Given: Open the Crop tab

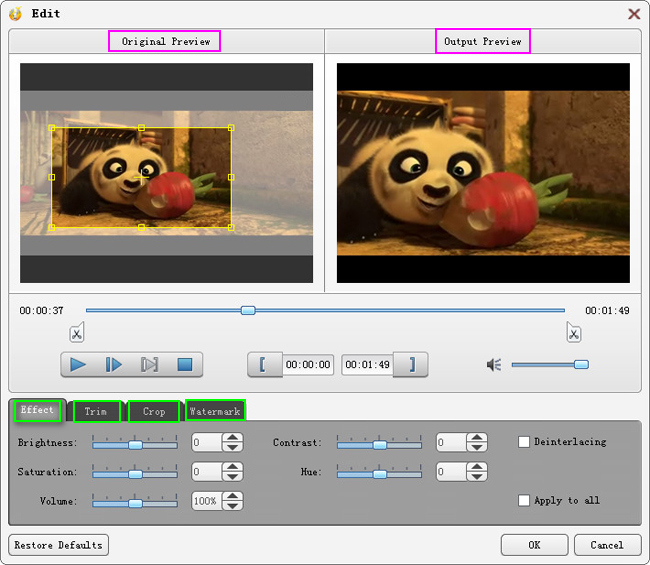Looking at the screenshot, I should 154,412.
